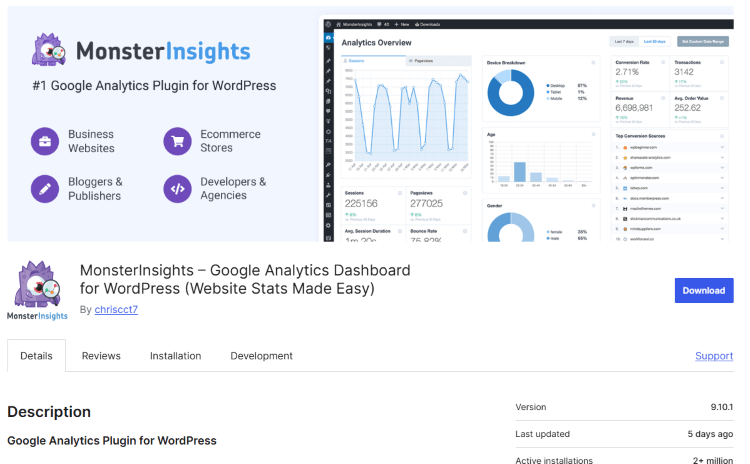The image size is (750, 464).
Task: Open the chriscct7 author link
Action: point(116,309)
